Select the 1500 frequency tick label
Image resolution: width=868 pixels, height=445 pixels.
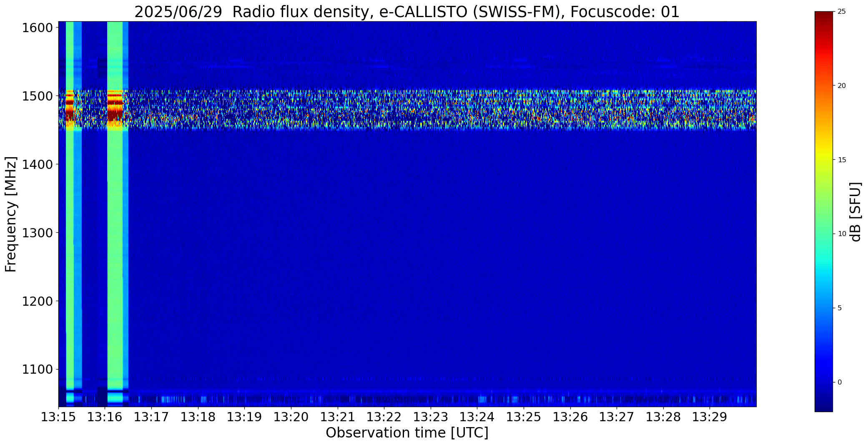[x=38, y=96]
